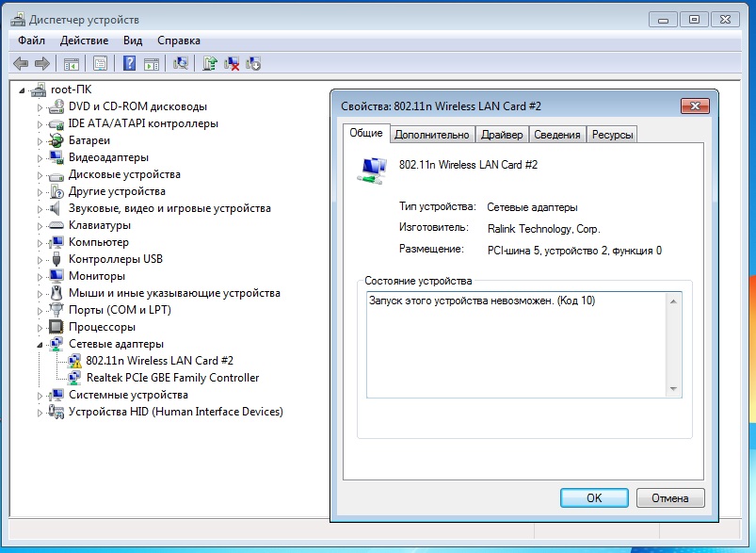Click the Процессоры chip icon
Image resolution: width=756 pixels, height=553 pixels.
coord(56,327)
